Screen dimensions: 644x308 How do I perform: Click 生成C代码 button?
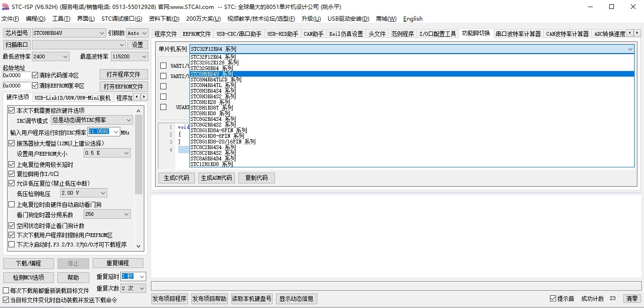[x=177, y=178]
